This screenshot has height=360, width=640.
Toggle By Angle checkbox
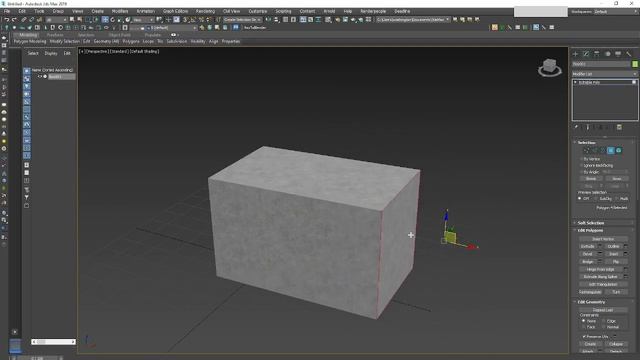(581, 172)
